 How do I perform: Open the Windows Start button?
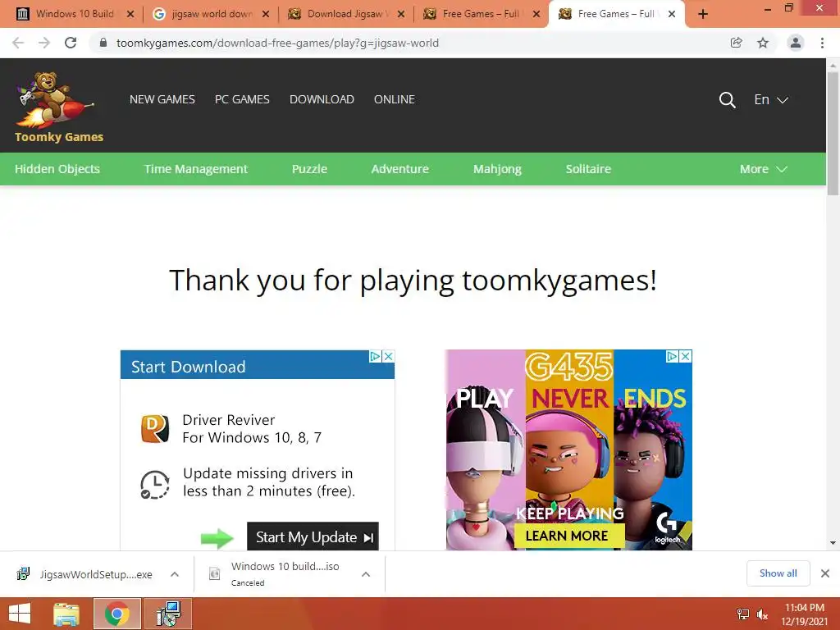pos(20,614)
